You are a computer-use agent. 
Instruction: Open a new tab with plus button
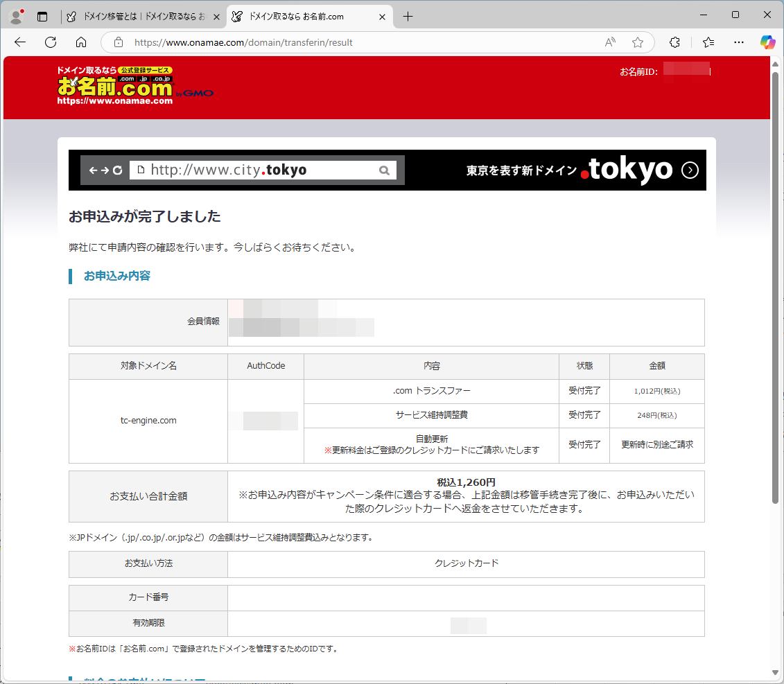click(x=408, y=16)
